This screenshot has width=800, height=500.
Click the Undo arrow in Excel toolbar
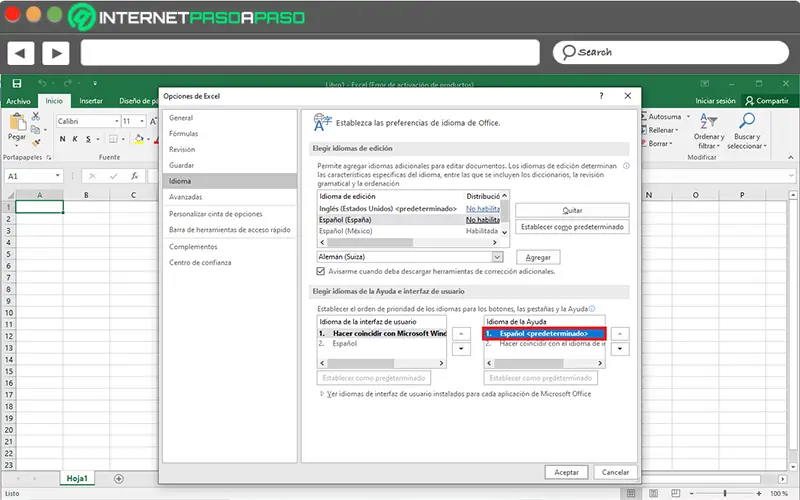tap(42, 83)
